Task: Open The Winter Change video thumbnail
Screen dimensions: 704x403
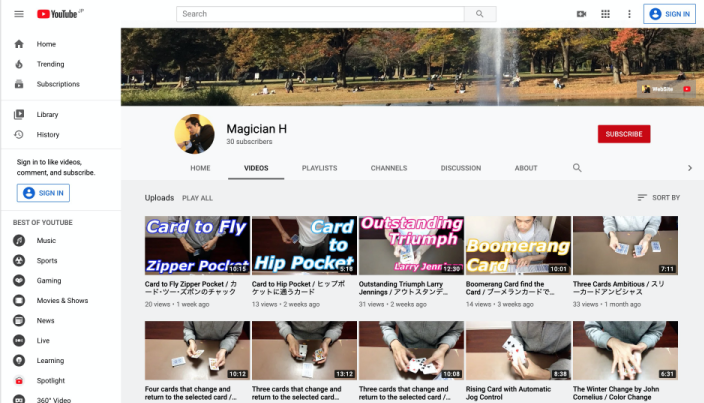Action: point(625,350)
